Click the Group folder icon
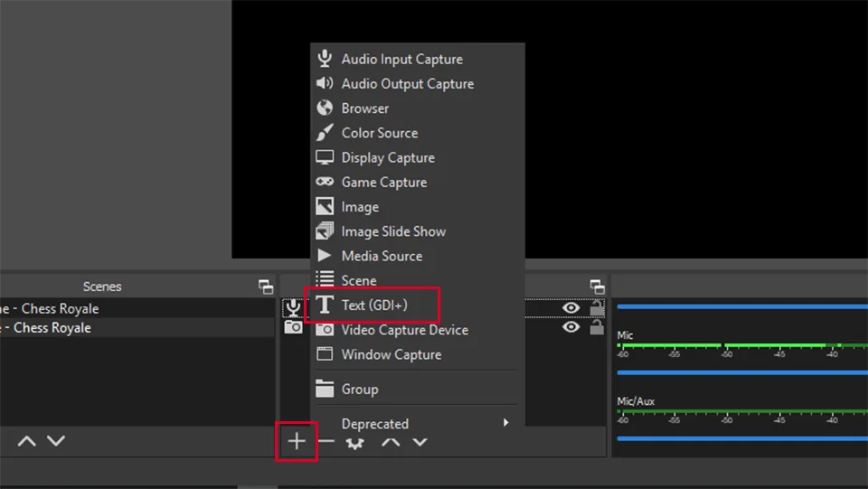The height and width of the screenshot is (489, 868). 325,389
